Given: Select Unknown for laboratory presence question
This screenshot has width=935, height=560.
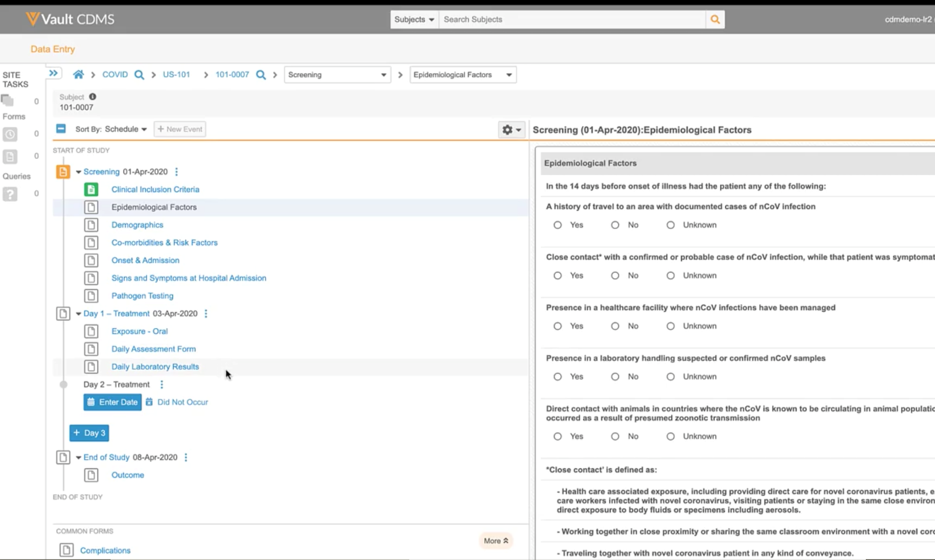Looking at the screenshot, I should click(670, 377).
